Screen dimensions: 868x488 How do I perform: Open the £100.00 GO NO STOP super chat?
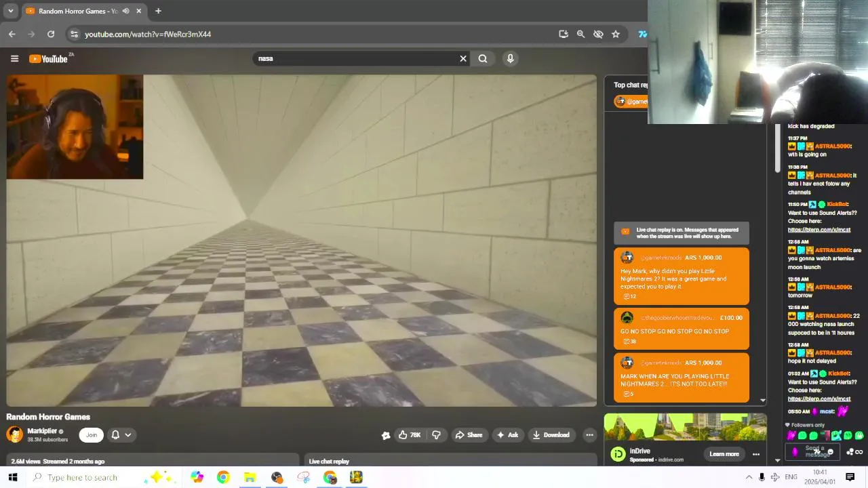tap(682, 329)
